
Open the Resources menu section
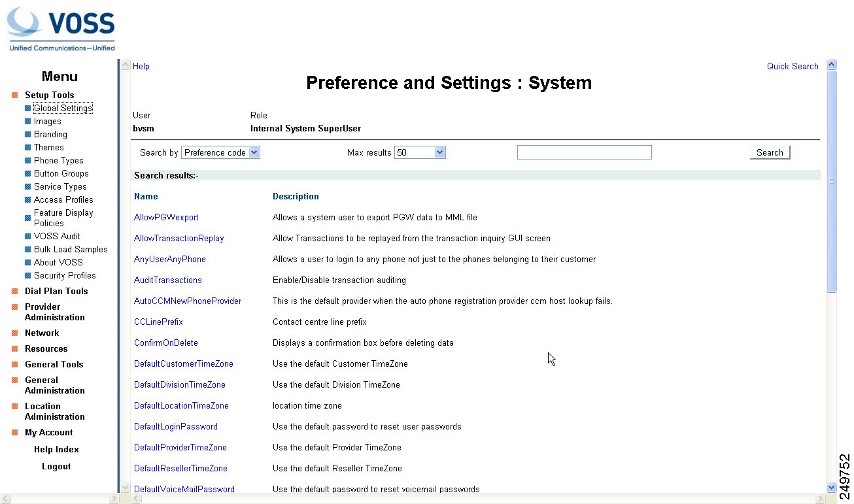[x=46, y=348]
